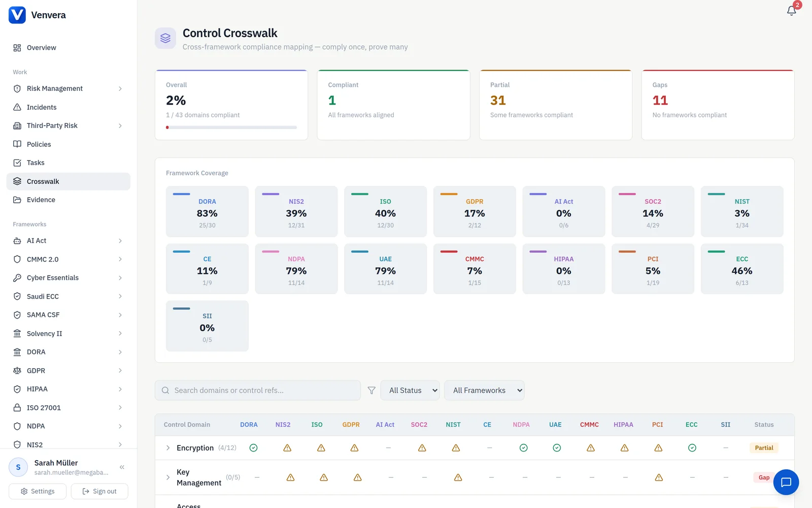Screen dimensions: 812x508
Task: Click the Partial status badge for Encryption
Action: [764, 448]
